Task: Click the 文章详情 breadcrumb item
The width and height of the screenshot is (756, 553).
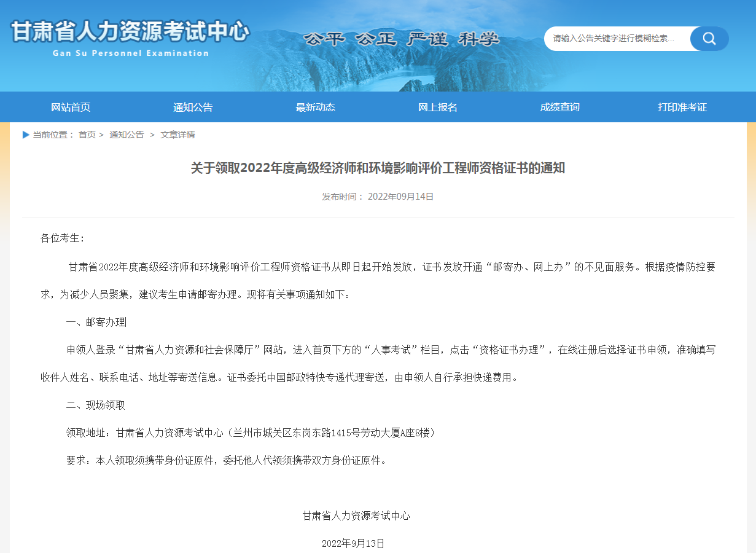Action: click(177, 135)
